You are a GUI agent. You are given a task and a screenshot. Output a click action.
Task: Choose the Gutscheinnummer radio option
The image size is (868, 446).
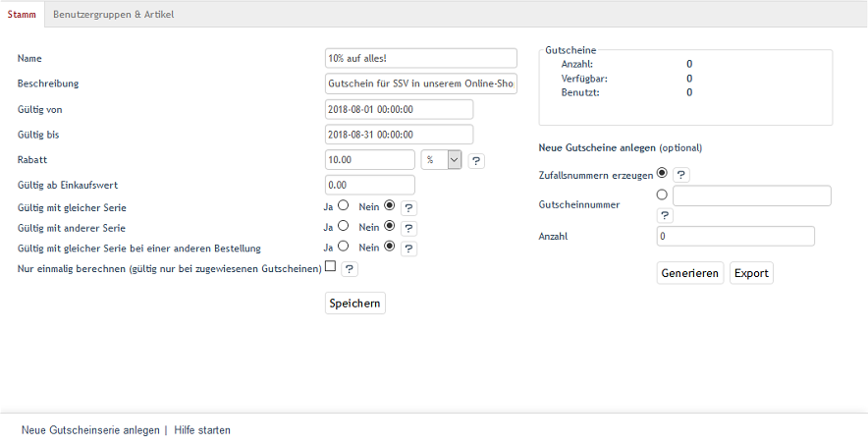click(662, 195)
